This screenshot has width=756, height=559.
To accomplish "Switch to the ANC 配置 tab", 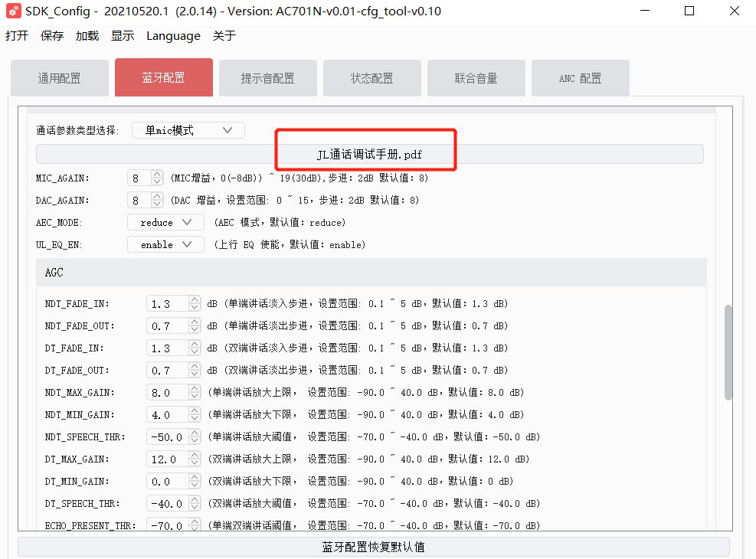I will click(x=581, y=78).
